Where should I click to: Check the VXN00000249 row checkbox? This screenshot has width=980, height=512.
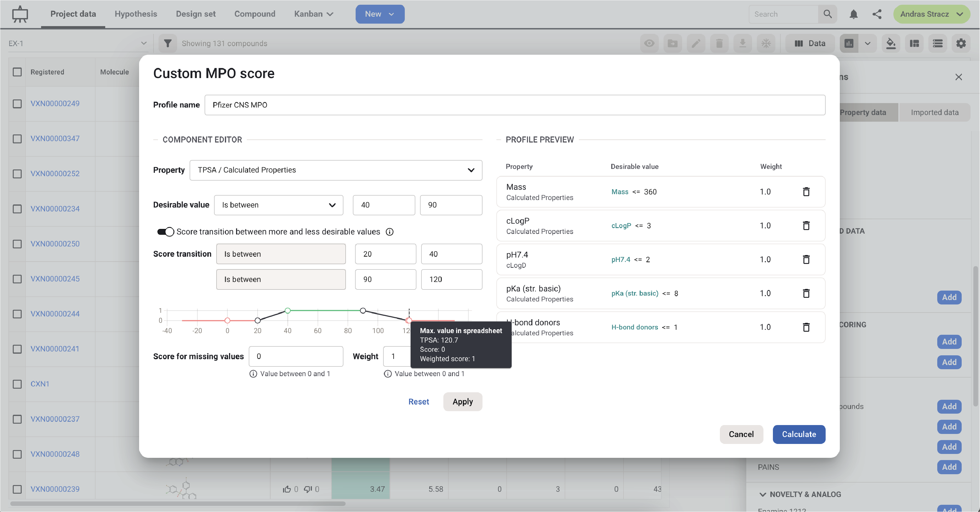[x=17, y=104]
